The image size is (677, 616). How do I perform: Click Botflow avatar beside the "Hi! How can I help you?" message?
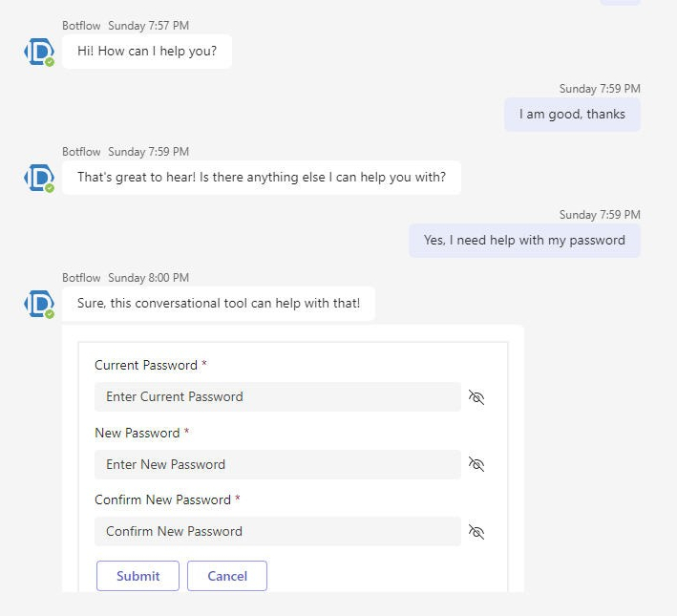[x=39, y=52]
